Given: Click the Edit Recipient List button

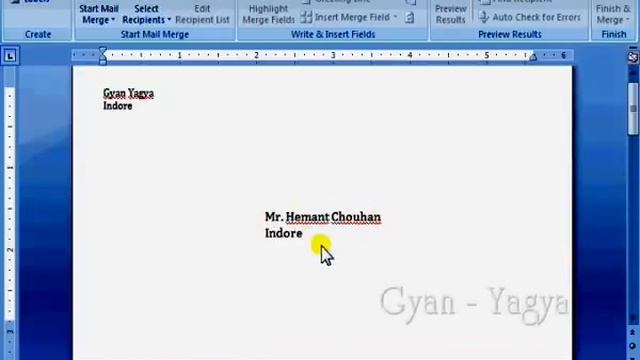Looking at the screenshot, I should (x=202, y=14).
